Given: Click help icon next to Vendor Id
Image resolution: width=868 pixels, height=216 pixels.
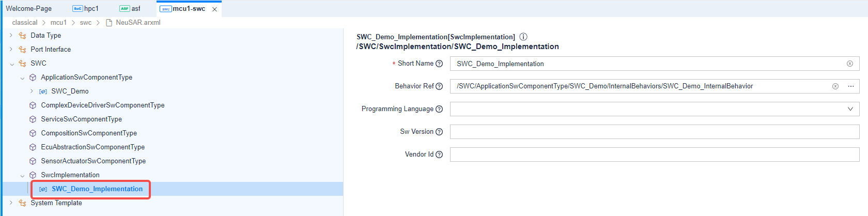Looking at the screenshot, I should coord(439,155).
